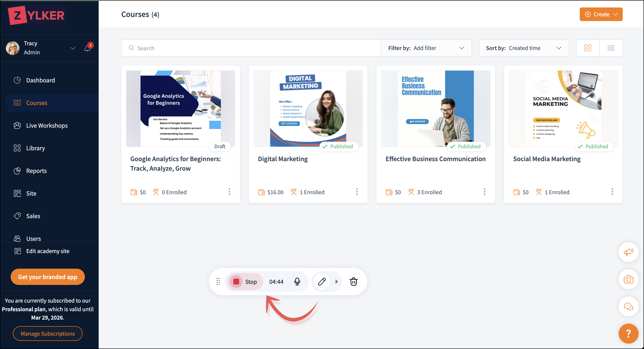Image resolution: width=644 pixels, height=349 pixels.
Task: Open the chat support bubble
Action: pos(628,306)
